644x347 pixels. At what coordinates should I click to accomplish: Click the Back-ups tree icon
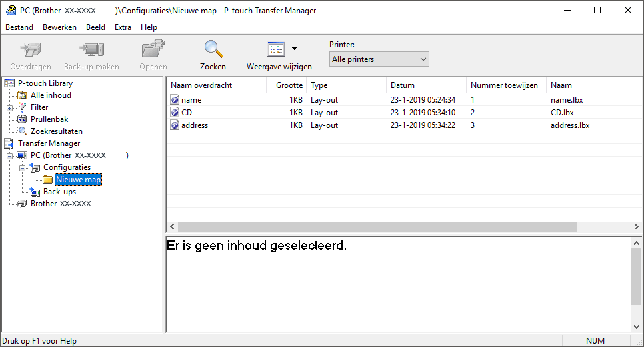tap(35, 192)
